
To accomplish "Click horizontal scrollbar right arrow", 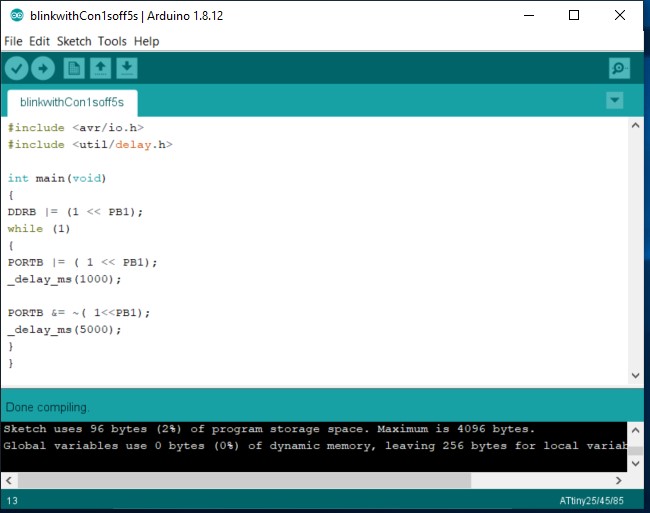I will pos(619,481).
